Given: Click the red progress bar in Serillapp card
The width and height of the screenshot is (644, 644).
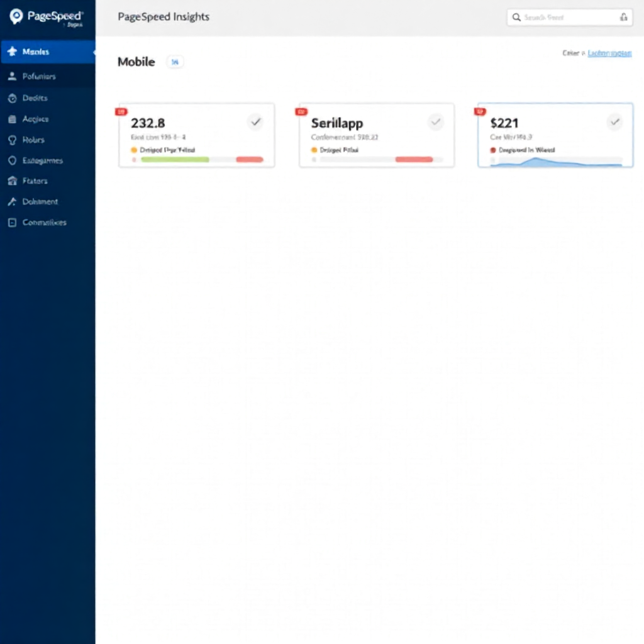Looking at the screenshot, I should [414, 160].
